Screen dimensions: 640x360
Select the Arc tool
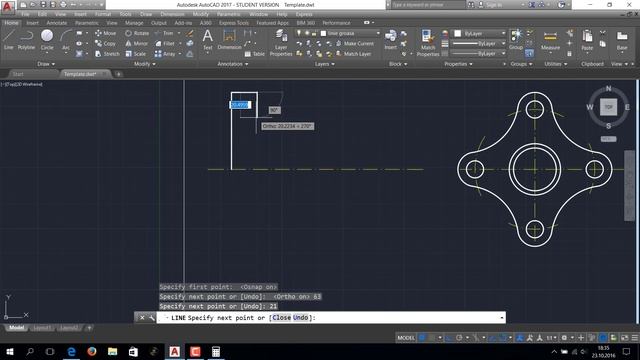click(66, 40)
